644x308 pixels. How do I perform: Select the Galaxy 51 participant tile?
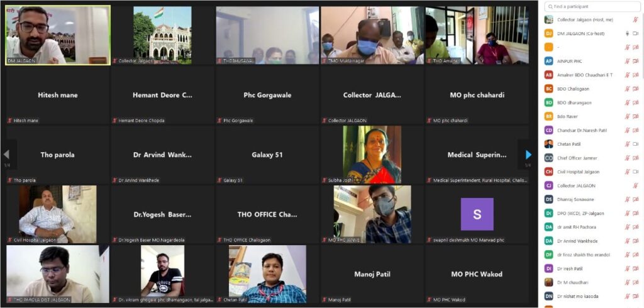[267, 155]
